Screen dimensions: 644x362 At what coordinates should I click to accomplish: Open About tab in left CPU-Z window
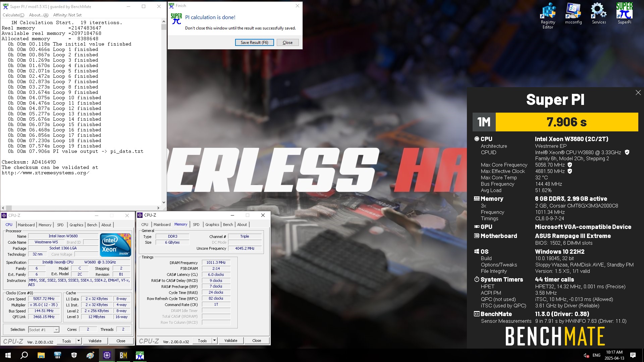pos(106,225)
